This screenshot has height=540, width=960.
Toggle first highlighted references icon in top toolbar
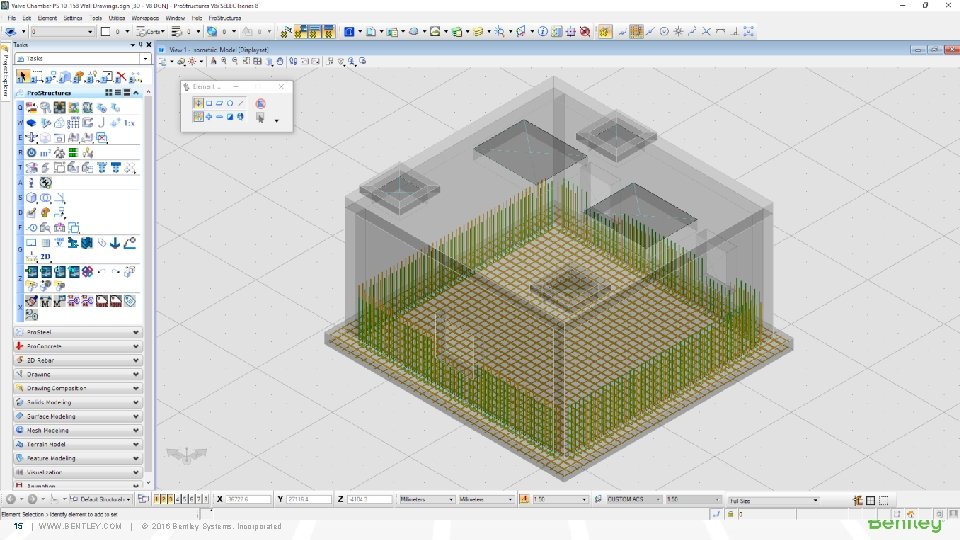pos(300,32)
